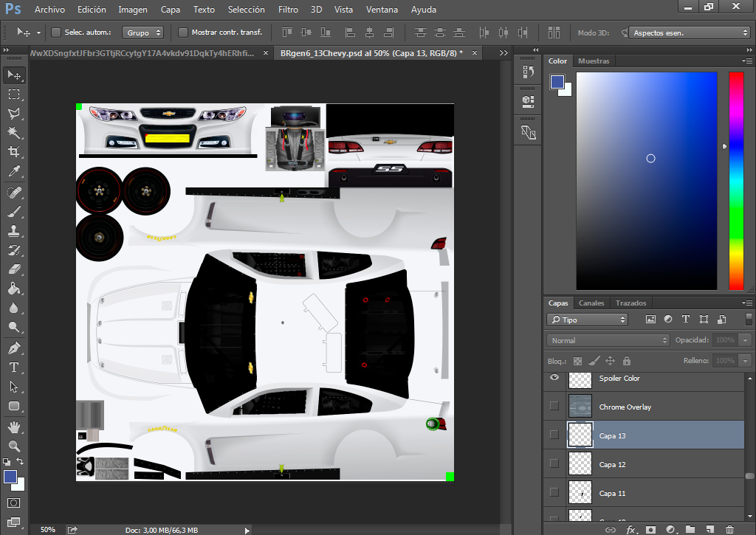Open the Filtro menu

(288, 9)
